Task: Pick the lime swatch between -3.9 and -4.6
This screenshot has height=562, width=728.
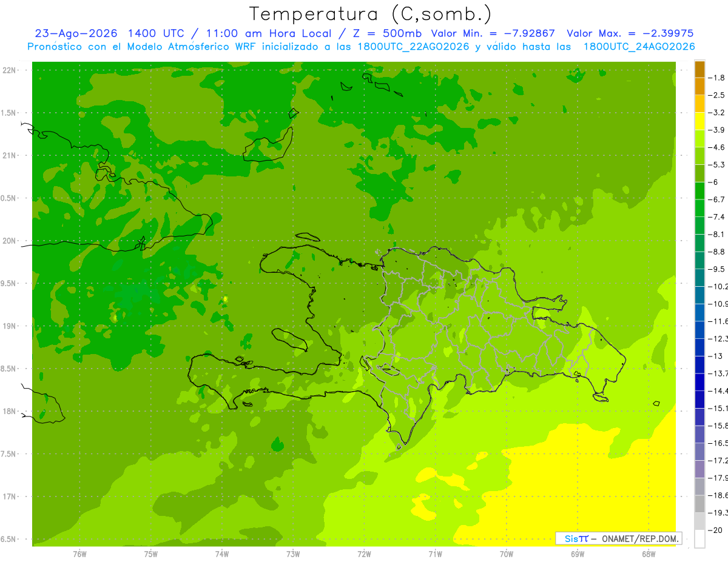Action: (699, 138)
